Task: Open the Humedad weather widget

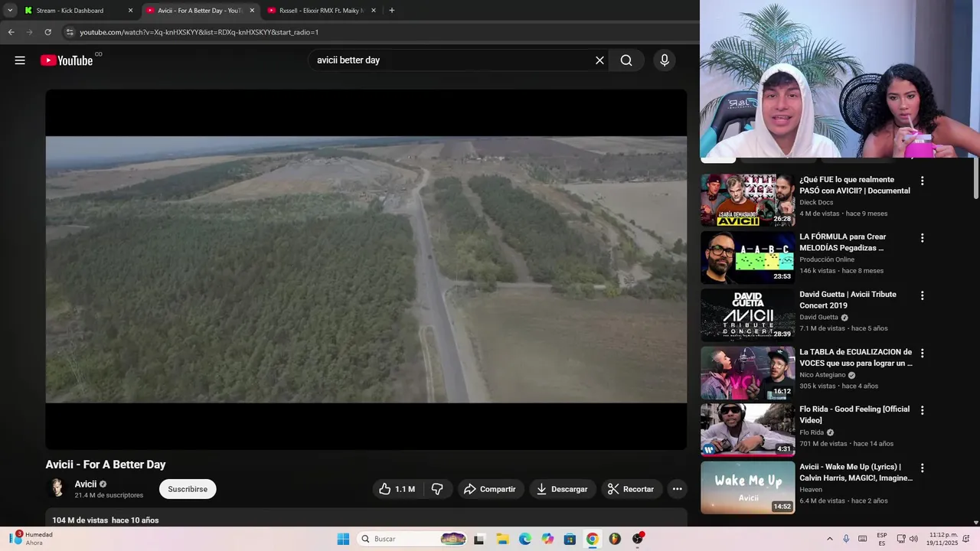Action: pos(32,539)
